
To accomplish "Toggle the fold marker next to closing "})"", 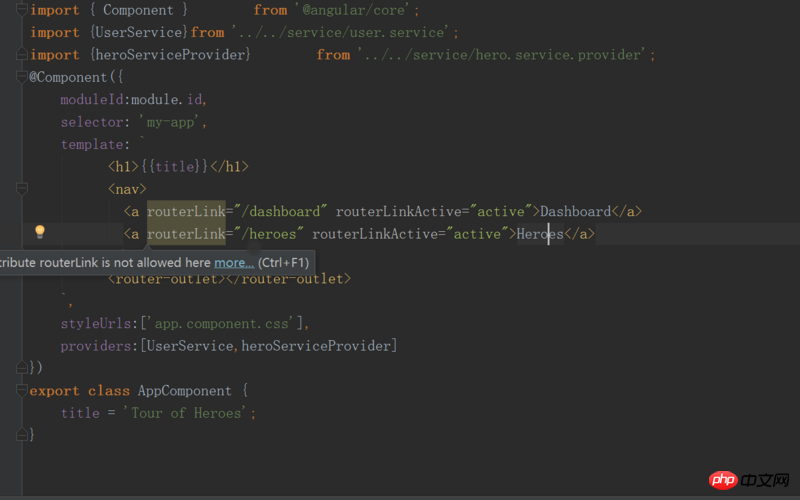I will click(x=21, y=367).
